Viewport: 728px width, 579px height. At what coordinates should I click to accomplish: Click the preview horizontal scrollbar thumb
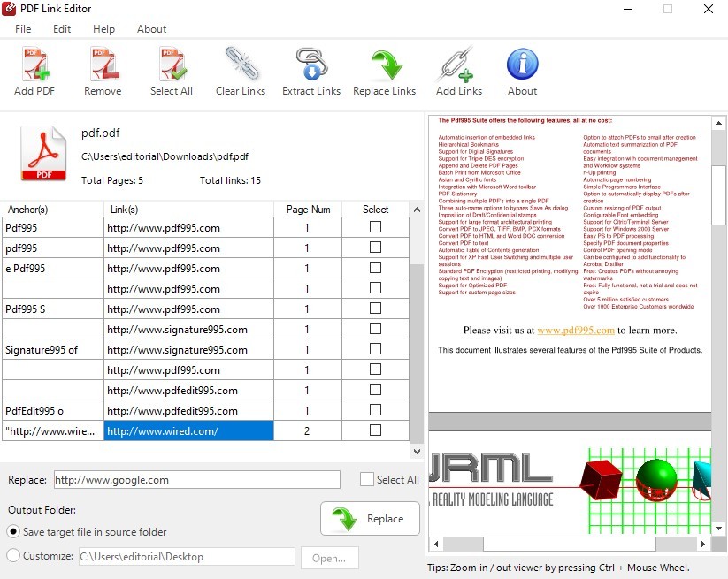570,544
